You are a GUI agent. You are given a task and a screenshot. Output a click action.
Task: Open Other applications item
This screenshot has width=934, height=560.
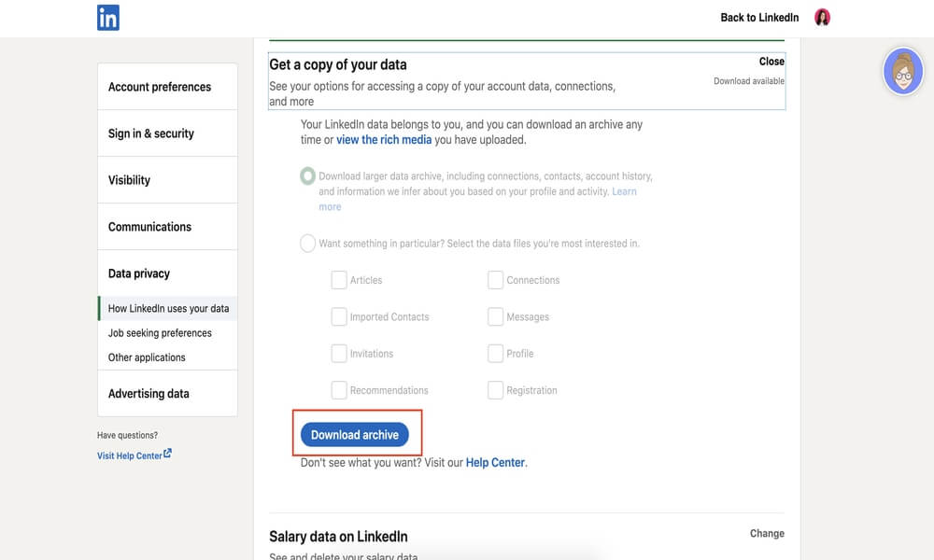pos(147,357)
